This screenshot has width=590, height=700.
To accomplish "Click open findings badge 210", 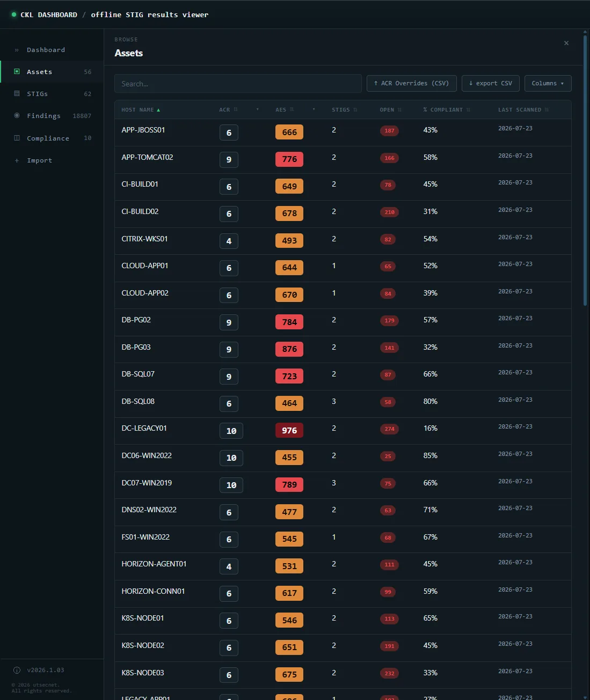I will click(389, 212).
